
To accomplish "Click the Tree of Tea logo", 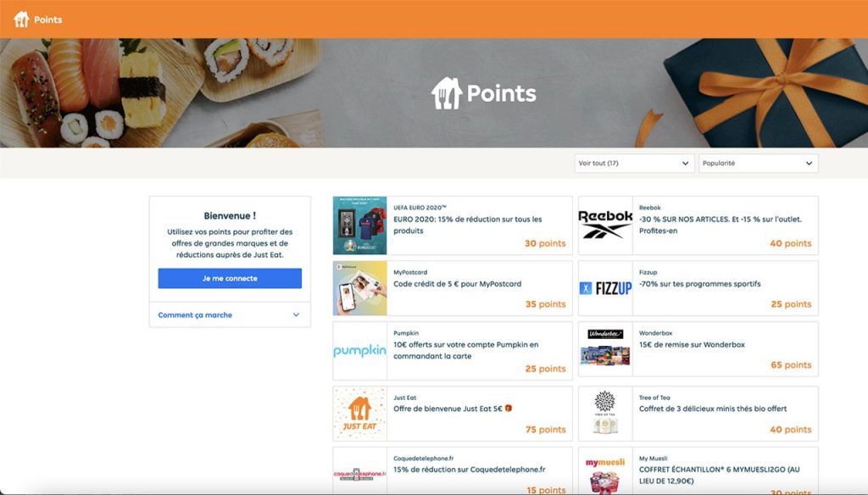I will (x=605, y=414).
